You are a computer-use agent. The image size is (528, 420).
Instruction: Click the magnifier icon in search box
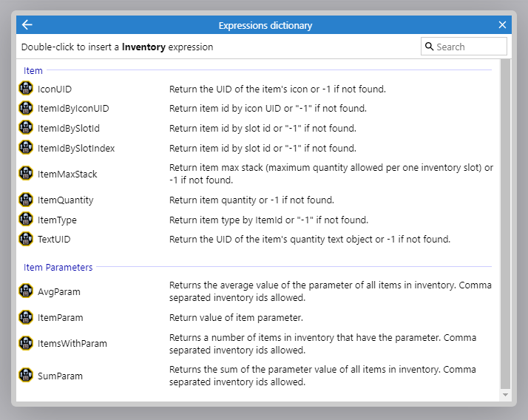[x=429, y=47]
